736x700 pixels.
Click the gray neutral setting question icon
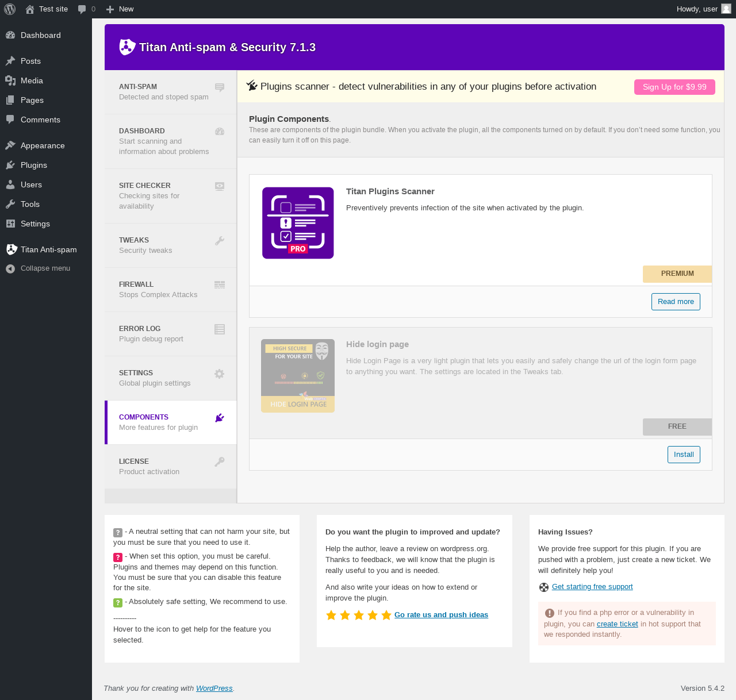click(x=118, y=533)
